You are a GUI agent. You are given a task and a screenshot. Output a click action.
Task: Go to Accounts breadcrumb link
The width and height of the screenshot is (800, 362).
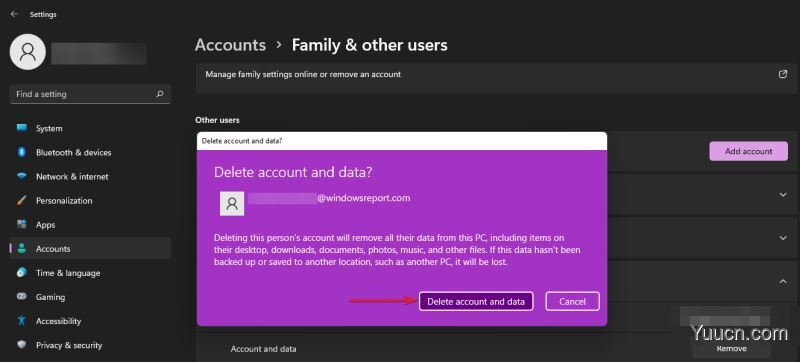click(230, 45)
